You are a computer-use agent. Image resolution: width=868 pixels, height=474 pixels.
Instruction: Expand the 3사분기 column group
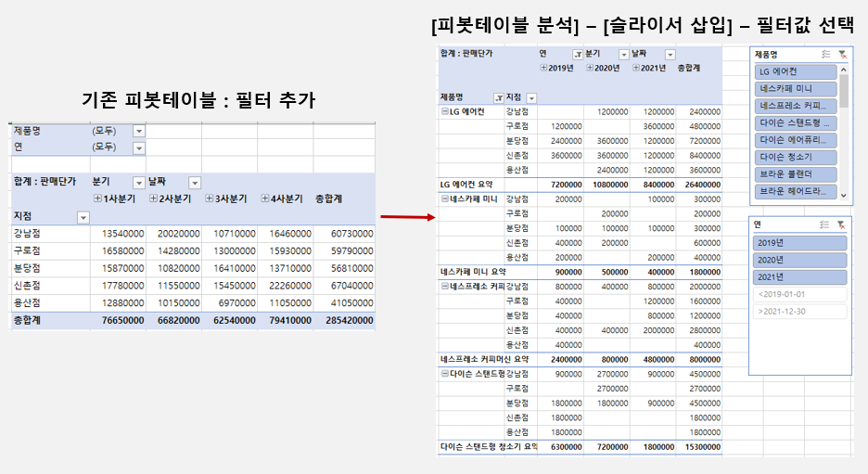(210, 199)
